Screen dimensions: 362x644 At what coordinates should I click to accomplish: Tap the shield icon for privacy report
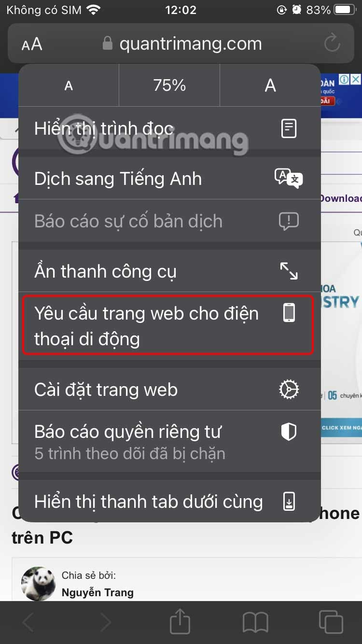(x=289, y=432)
